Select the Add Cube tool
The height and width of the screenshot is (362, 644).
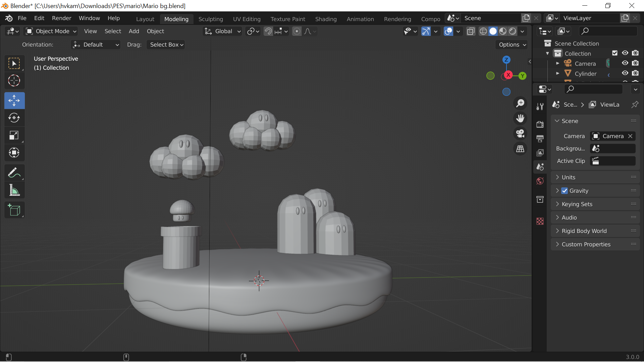14,210
